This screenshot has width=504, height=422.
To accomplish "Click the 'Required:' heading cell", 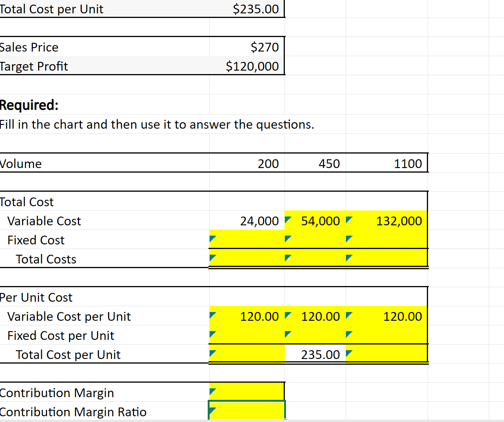I will click(105, 105).
